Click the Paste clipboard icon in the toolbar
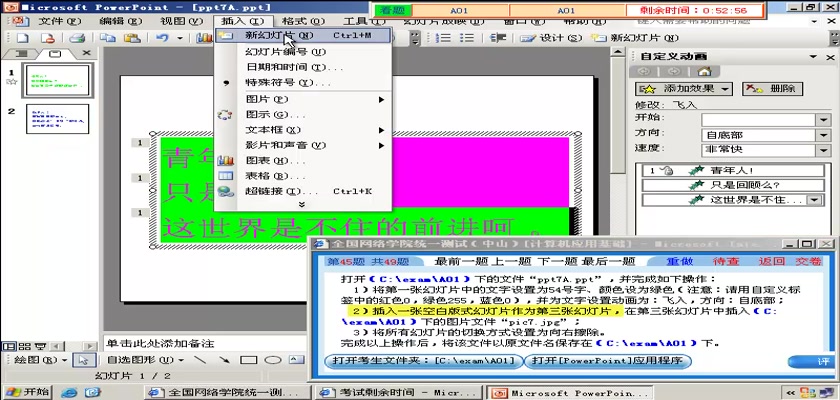This screenshot has width=840, height=400. (131, 38)
